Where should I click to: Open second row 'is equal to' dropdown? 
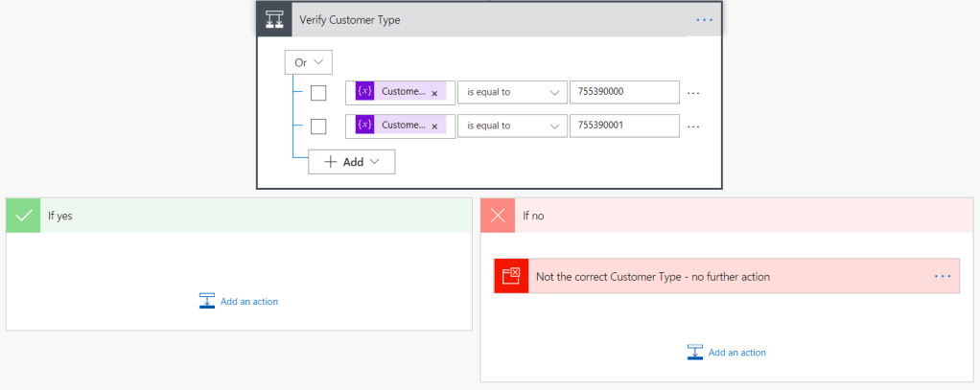point(512,126)
